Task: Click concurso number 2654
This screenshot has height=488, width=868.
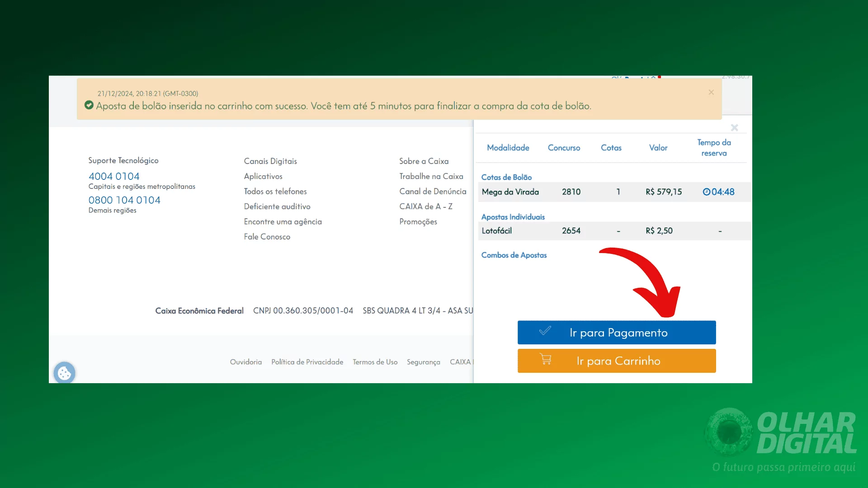Action: click(571, 231)
